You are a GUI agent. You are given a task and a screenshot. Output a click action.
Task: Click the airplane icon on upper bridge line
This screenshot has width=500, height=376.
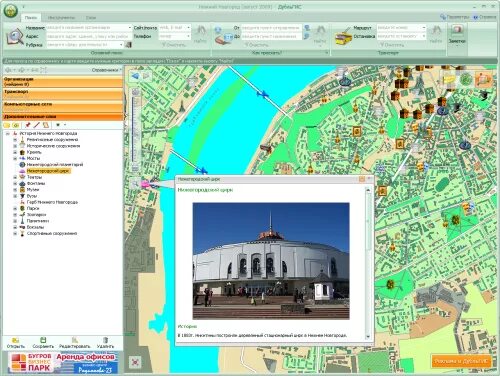263,94
